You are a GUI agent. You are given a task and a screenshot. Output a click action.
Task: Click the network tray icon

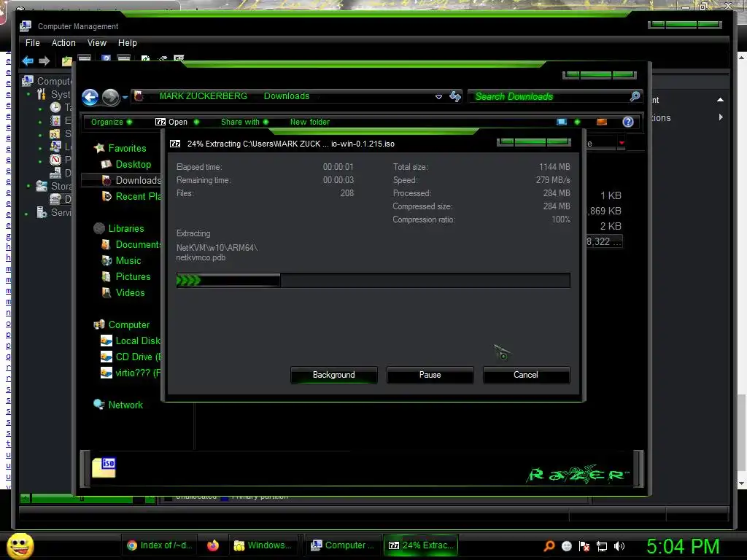(602, 546)
